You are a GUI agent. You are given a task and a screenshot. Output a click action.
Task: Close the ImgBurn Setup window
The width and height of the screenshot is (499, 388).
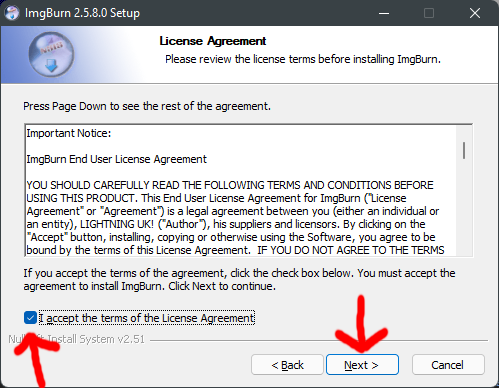[x=475, y=13]
